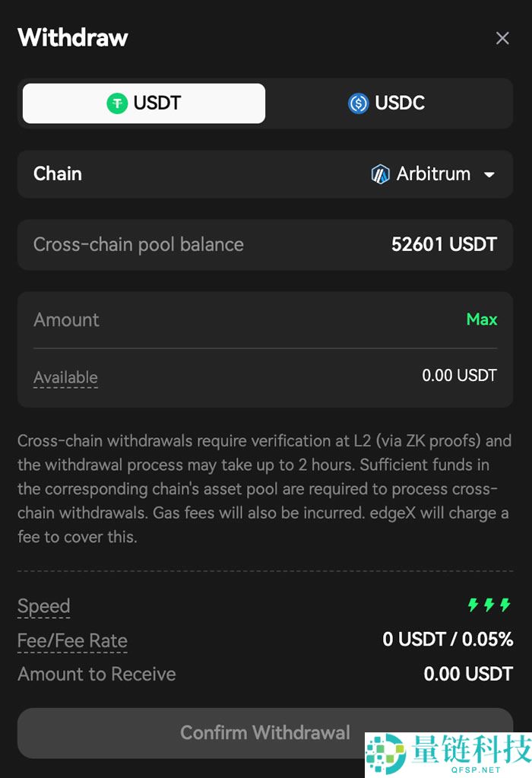Switch to the USDC token tab
Image resolution: width=532 pixels, height=778 pixels.
pyautogui.click(x=386, y=103)
